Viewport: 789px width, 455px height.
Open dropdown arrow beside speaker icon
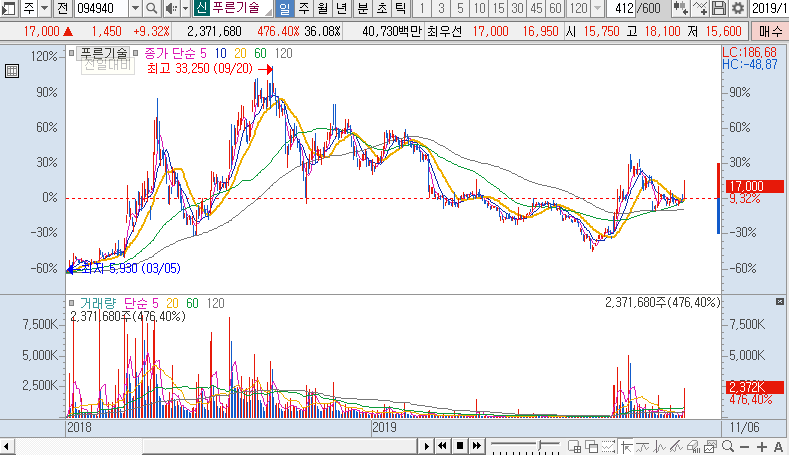point(185,8)
